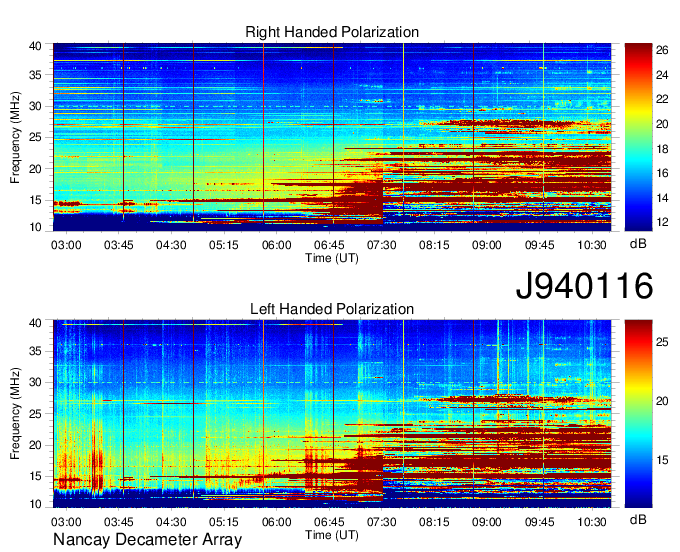Click the 05:15 time tick on the top plot
Image resolution: width=680 pixels, height=552 pixels.
(224, 245)
